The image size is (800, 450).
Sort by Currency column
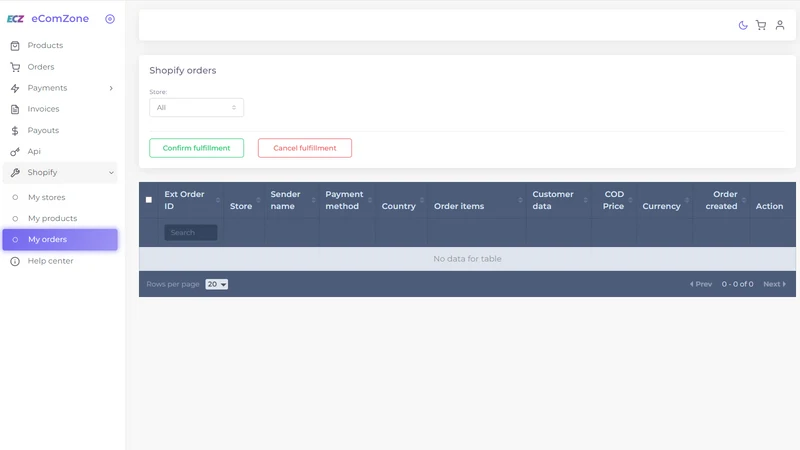687,200
